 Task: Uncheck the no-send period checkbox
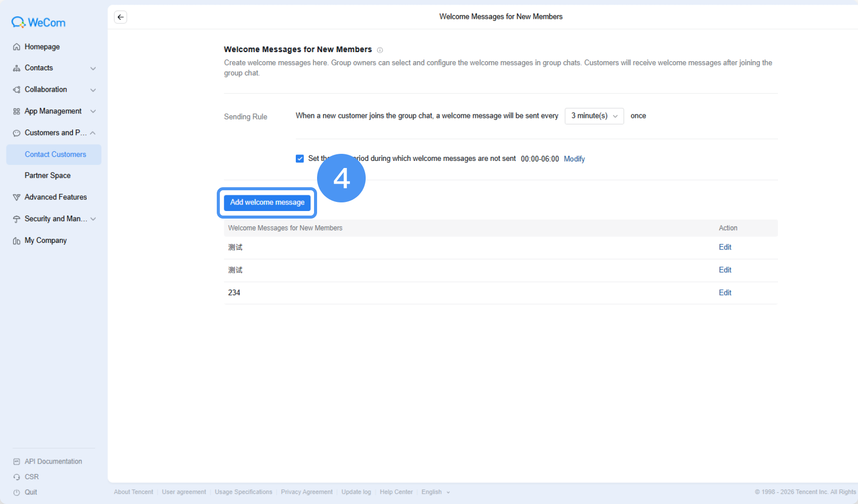point(300,158)
